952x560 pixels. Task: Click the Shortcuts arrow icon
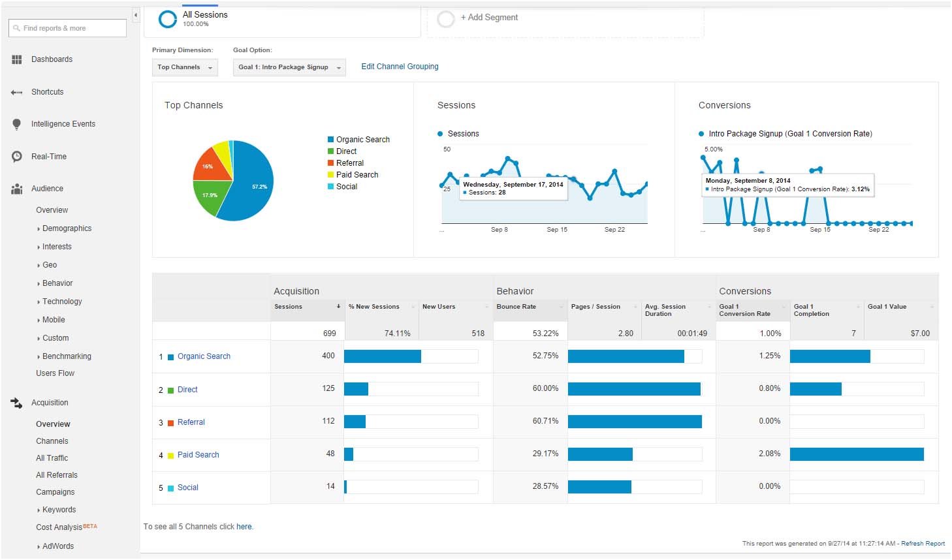pyautogui.click(x=17, y=93)
